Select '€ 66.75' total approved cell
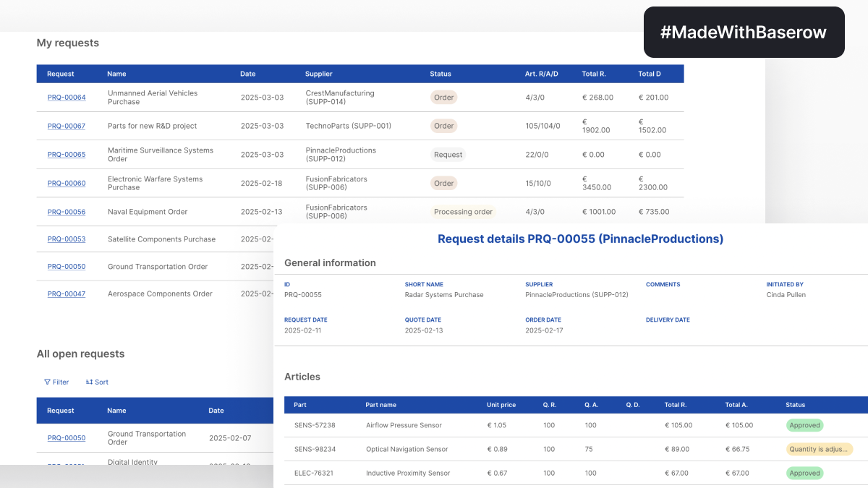The height and width of the screenshot is (488, 868). click(x=738, y=449)
